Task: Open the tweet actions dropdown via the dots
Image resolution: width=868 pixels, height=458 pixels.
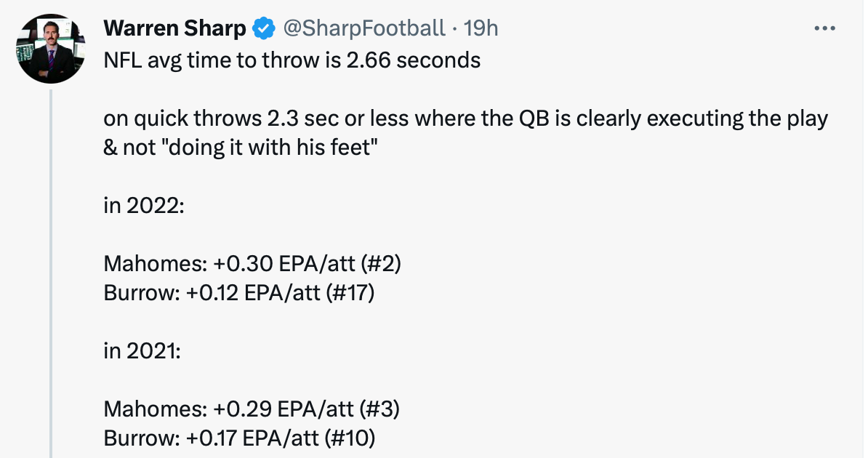Action: pyautogui.click(x=825, y=28)
